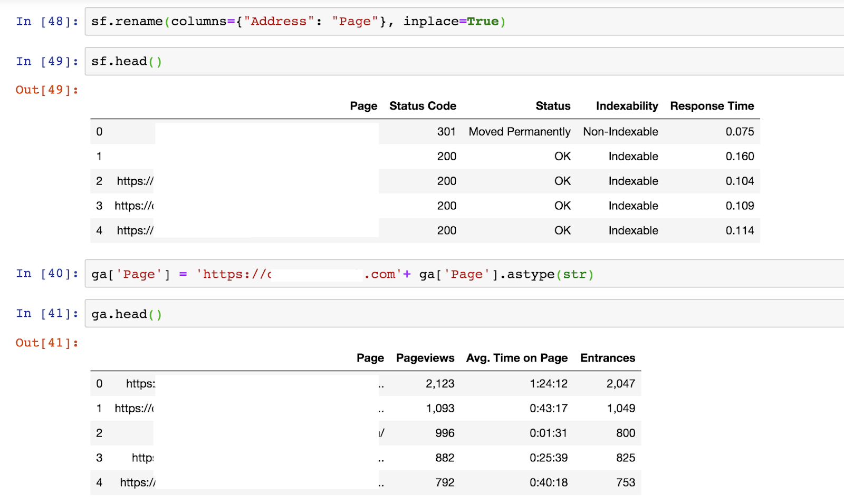Select the 0:25:39 time cell
The image size is (844, 504).
click(x=549, y=458)
